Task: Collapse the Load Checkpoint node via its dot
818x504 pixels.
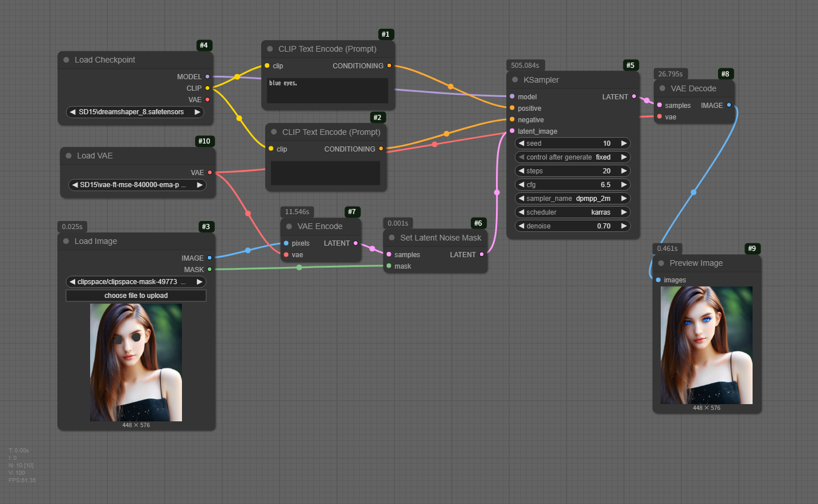Action: coord(66,60)
